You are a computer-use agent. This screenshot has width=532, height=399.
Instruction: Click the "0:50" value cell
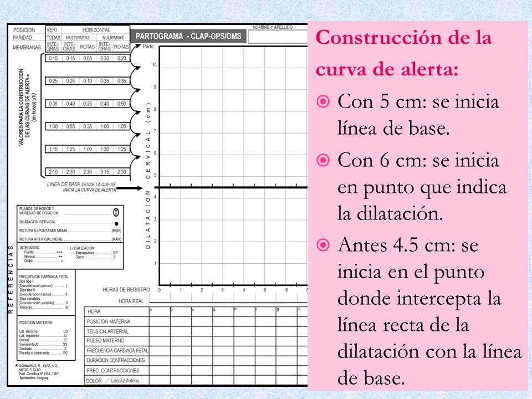(121, 104)
